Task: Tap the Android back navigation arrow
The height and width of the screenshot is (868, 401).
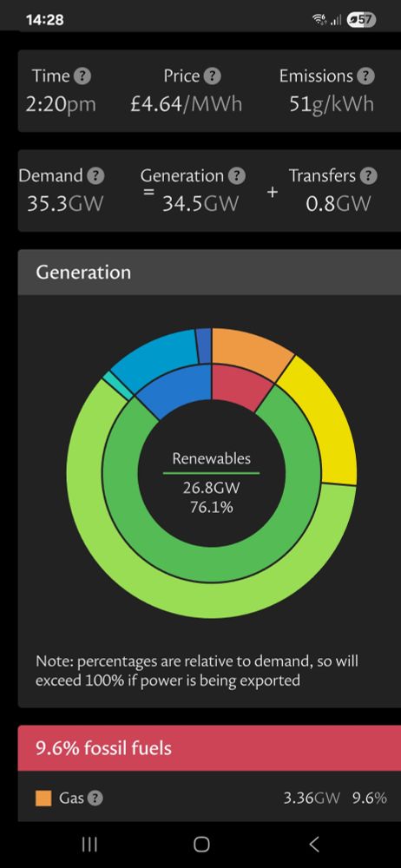Action: click(x=313, y=844)
